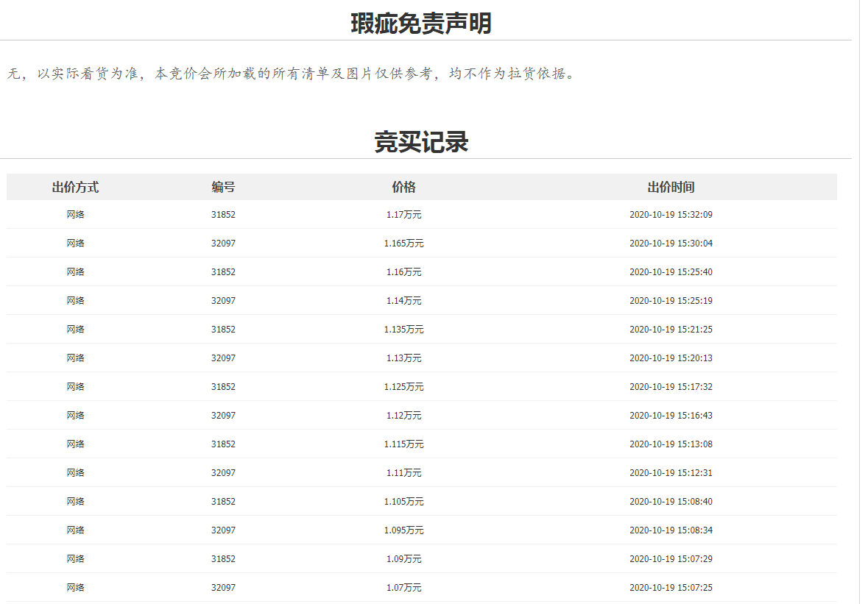Screen dimensions: 868x604
Task: Click bidder number 31852 in the 1.16万元 row
Action: coord(223,272)
